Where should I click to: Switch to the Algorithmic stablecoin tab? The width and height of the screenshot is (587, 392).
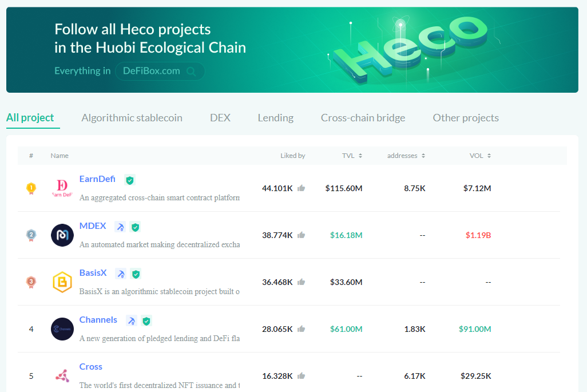(132, 118)
